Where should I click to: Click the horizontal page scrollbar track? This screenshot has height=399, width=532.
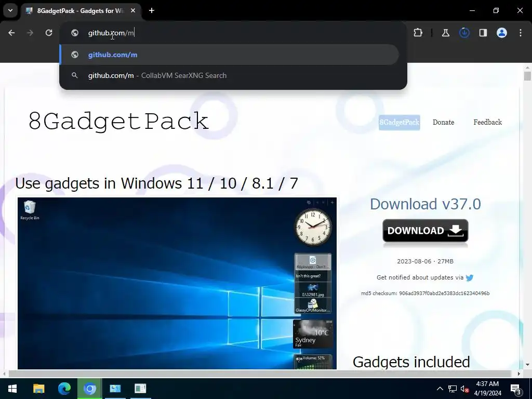tap(260, 374)
